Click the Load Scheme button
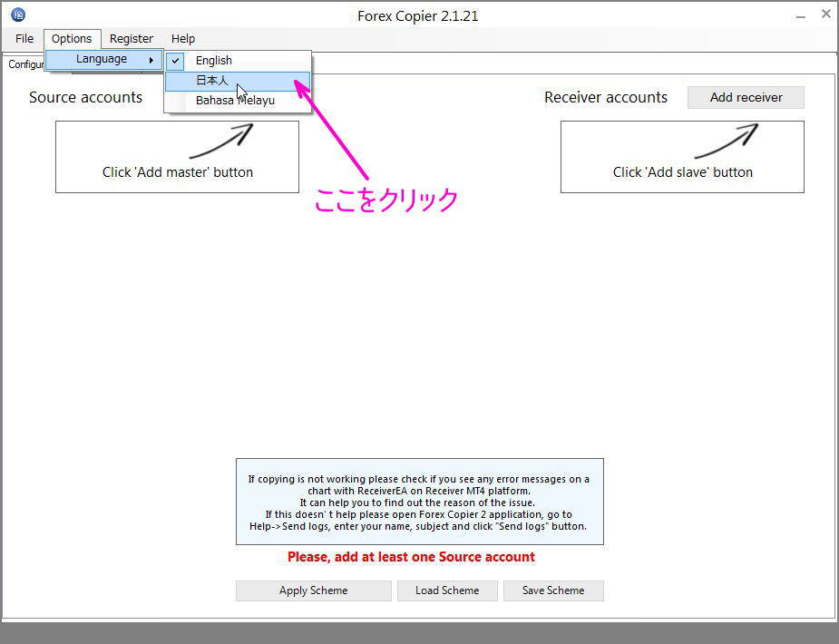 click(x=447, y=590)
